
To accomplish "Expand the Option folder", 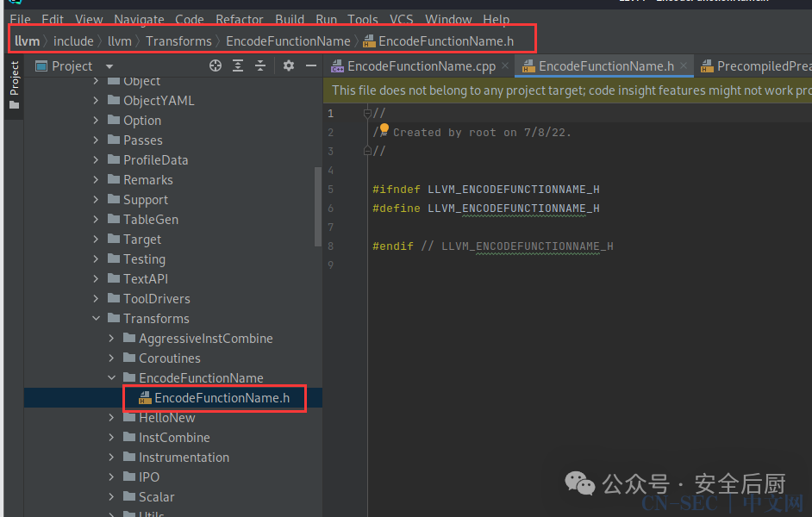I will coord(96,120).
